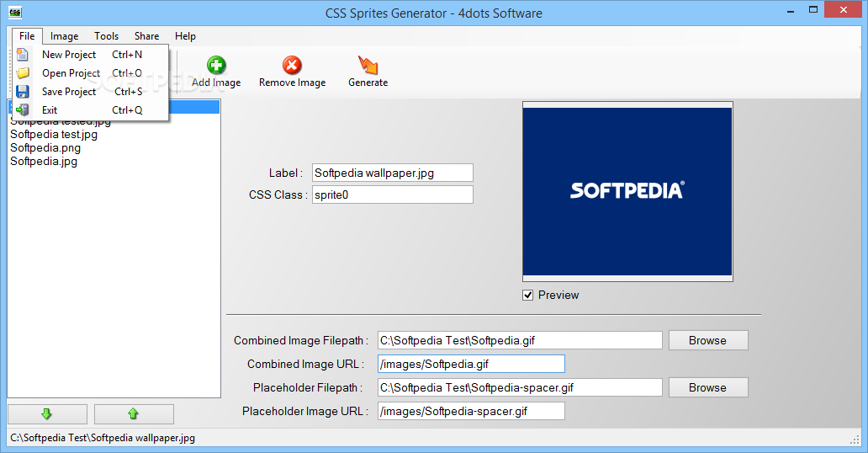This screenshot has height=453, width=868.
Task: Click the Combined Image URL field
Action: click(471, 364)
